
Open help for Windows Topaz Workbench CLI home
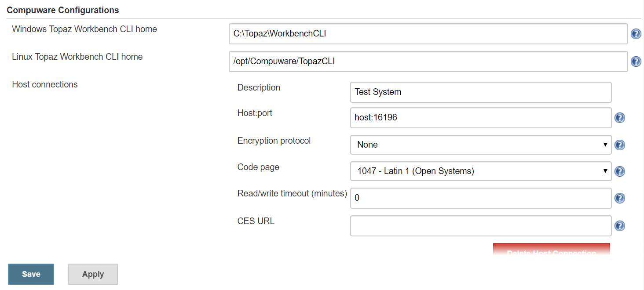[636, 33]
